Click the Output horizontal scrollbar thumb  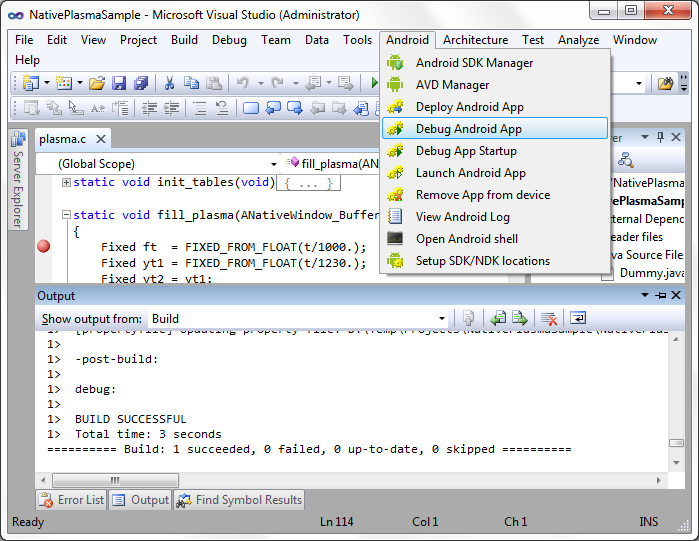point(115,480)
